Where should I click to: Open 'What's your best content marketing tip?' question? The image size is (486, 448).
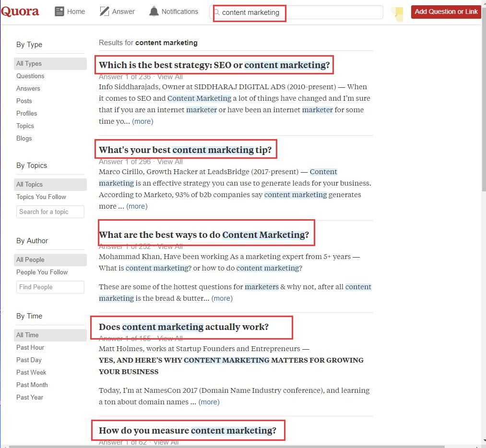(x=185, y=150)
